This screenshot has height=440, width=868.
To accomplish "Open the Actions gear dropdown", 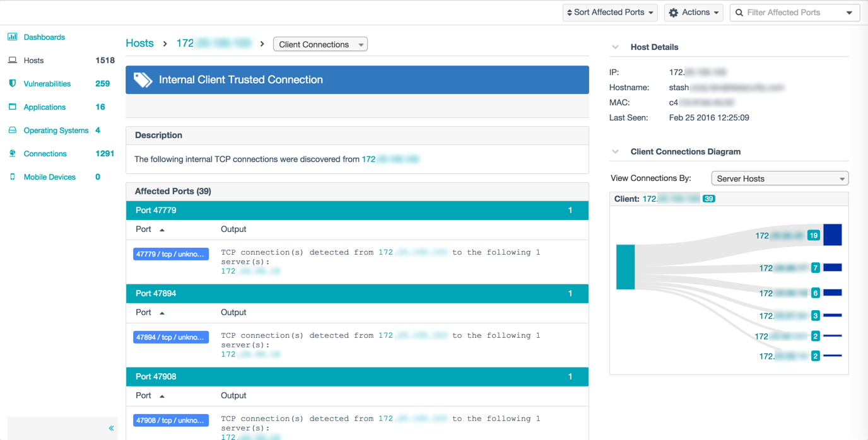I will (x=693, y=13).
